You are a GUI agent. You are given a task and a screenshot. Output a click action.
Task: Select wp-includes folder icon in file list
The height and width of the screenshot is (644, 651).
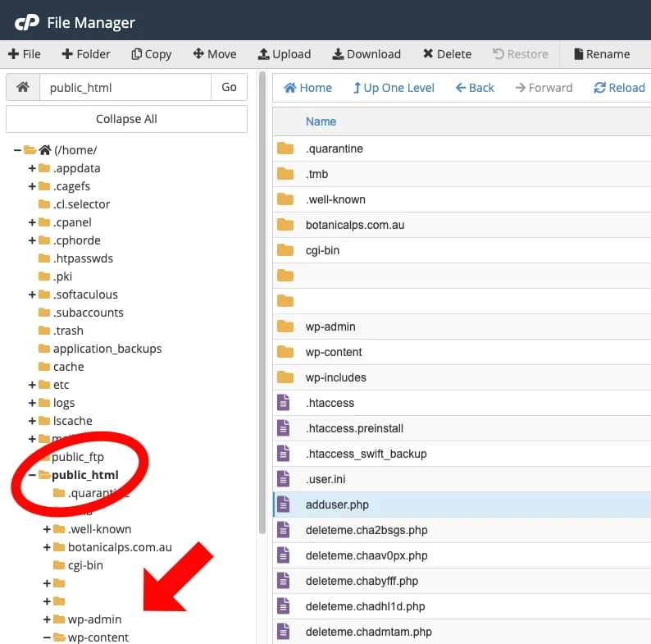pos(285,377)
